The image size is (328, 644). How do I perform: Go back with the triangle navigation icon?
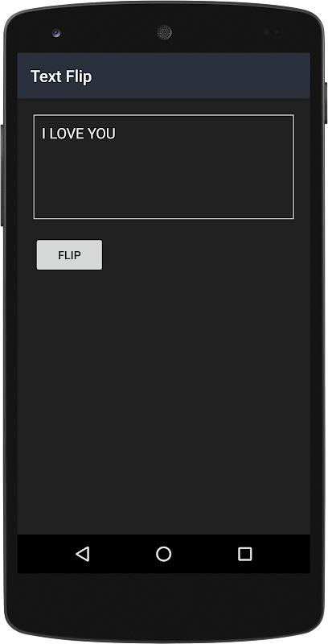point(83,554)
